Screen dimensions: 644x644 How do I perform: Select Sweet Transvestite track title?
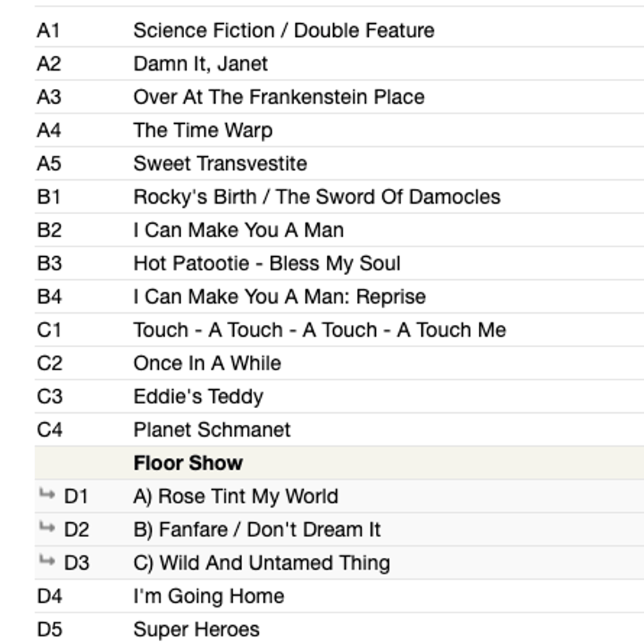(x=220, y=164)
